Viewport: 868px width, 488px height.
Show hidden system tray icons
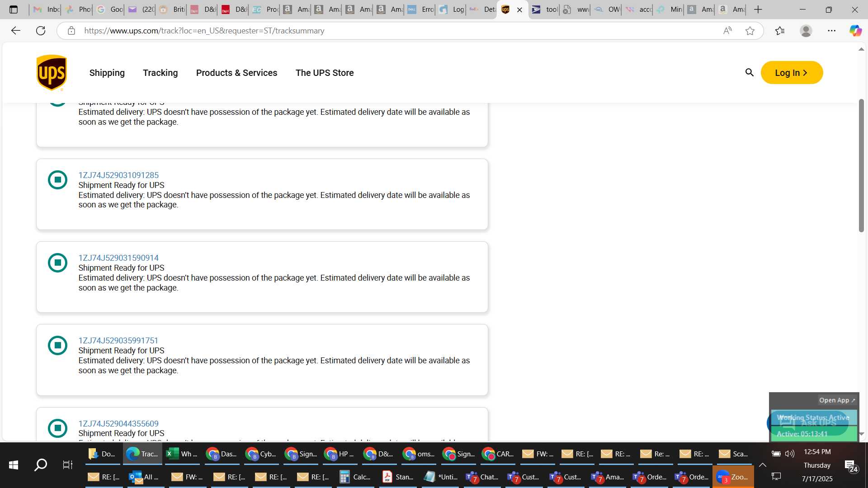(763, 465)
